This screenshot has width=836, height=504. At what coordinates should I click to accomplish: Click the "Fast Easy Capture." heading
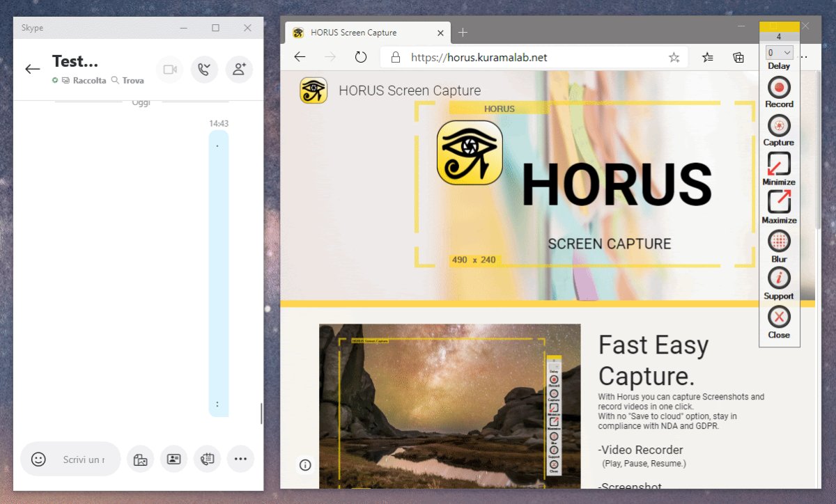click(x=653, y=360)
